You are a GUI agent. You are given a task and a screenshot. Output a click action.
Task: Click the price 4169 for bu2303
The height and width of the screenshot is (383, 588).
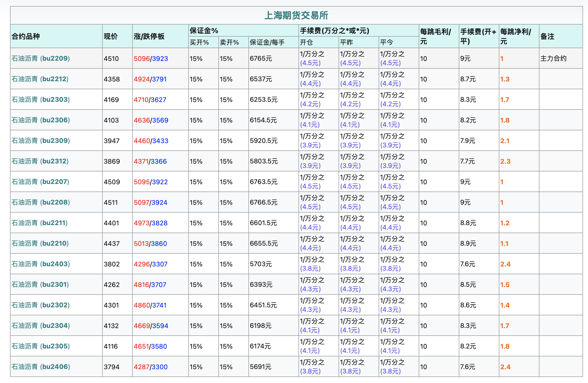111,100
